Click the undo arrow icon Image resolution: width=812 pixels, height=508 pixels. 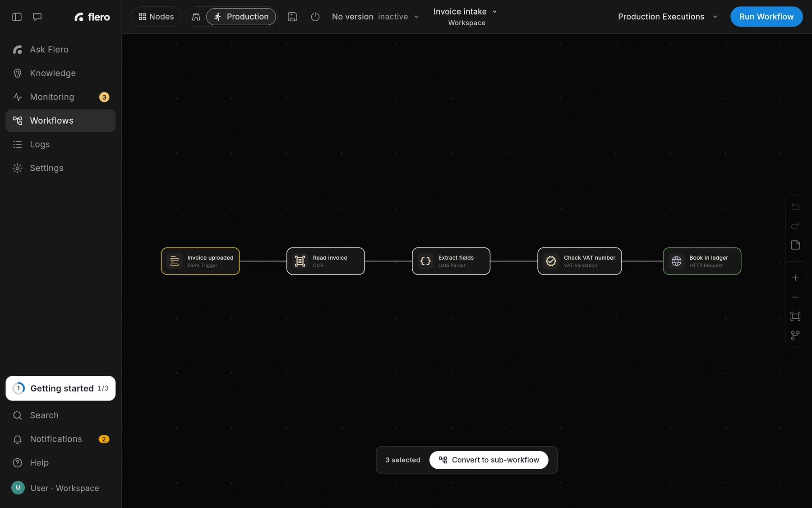(x=795, y=206)
